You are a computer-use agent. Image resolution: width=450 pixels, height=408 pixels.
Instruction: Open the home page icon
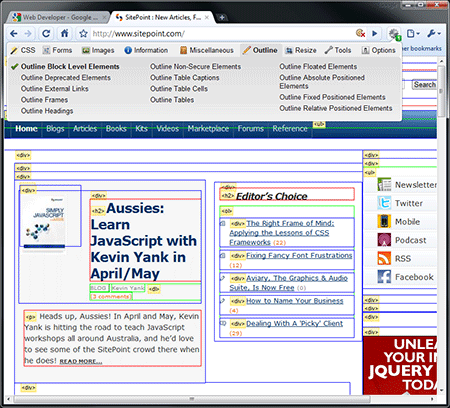[64, 33]
